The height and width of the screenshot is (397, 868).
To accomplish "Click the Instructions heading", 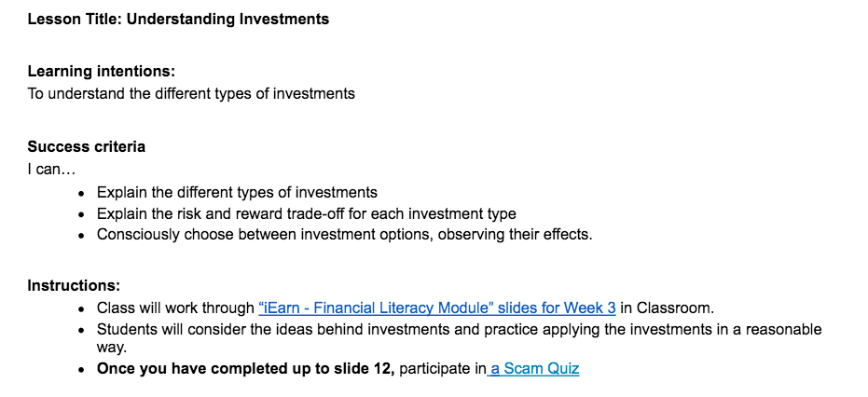I will (x=74, y=286).
